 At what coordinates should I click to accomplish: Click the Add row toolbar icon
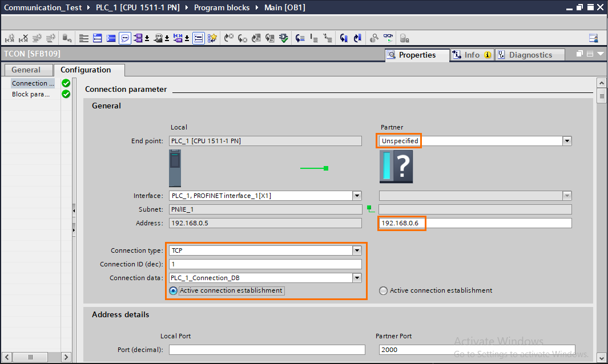(50, 38)
